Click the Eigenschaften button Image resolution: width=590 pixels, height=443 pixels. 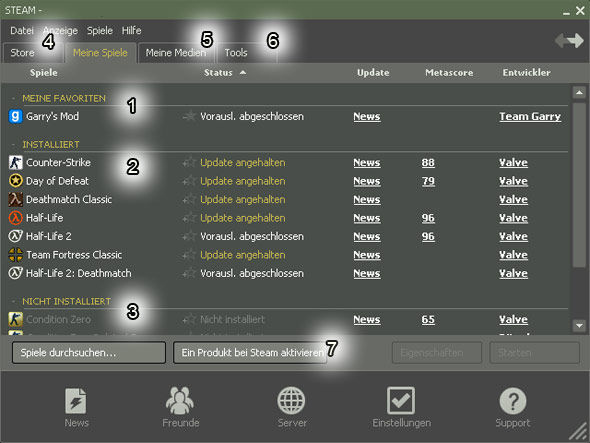point(436,353)
